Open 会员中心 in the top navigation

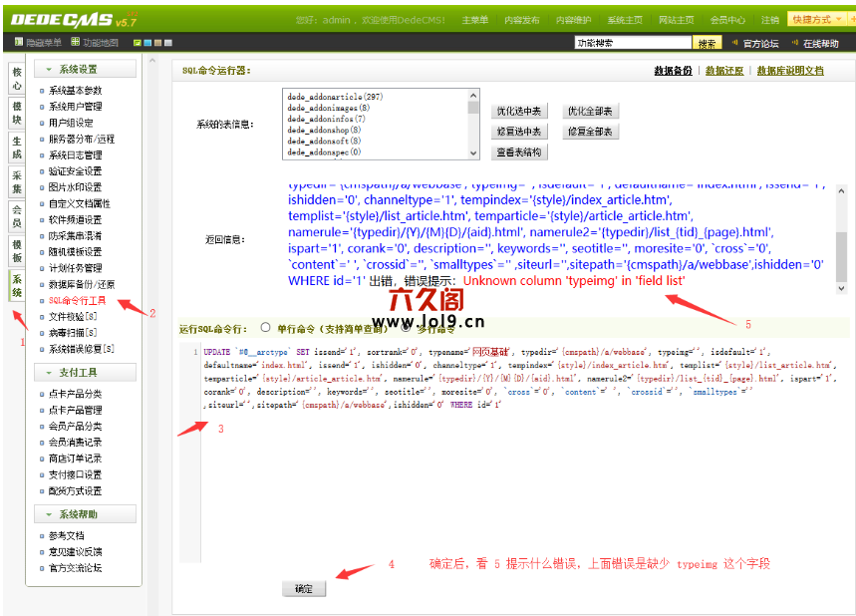pos(727,20)
